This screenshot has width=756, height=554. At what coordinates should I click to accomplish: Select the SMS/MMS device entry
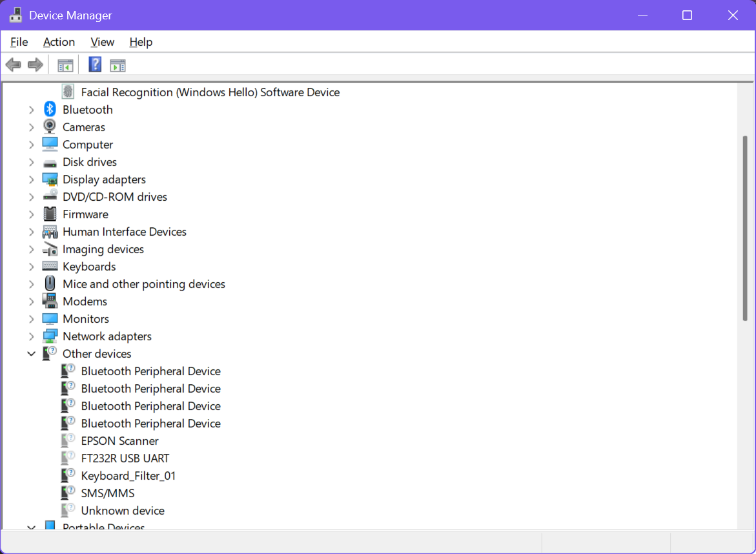click(108, 493)
